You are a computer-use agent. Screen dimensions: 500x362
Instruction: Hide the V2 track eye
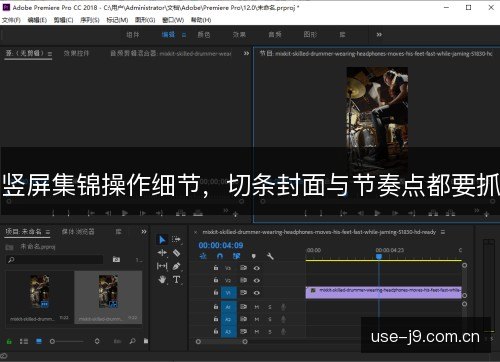[x=257, y=280]
